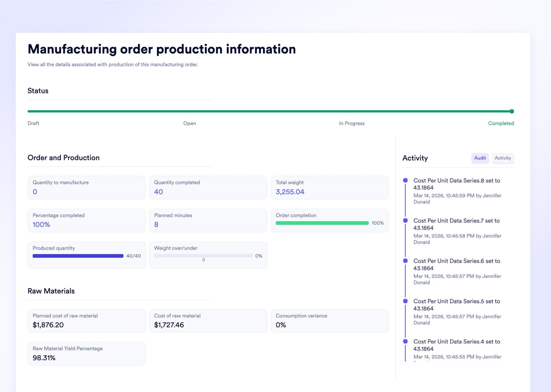The height and width of the screenshot is (392, 551).
Task: Open the Cost Per Unit Data Series.8 entry
Action: point(456,184)
